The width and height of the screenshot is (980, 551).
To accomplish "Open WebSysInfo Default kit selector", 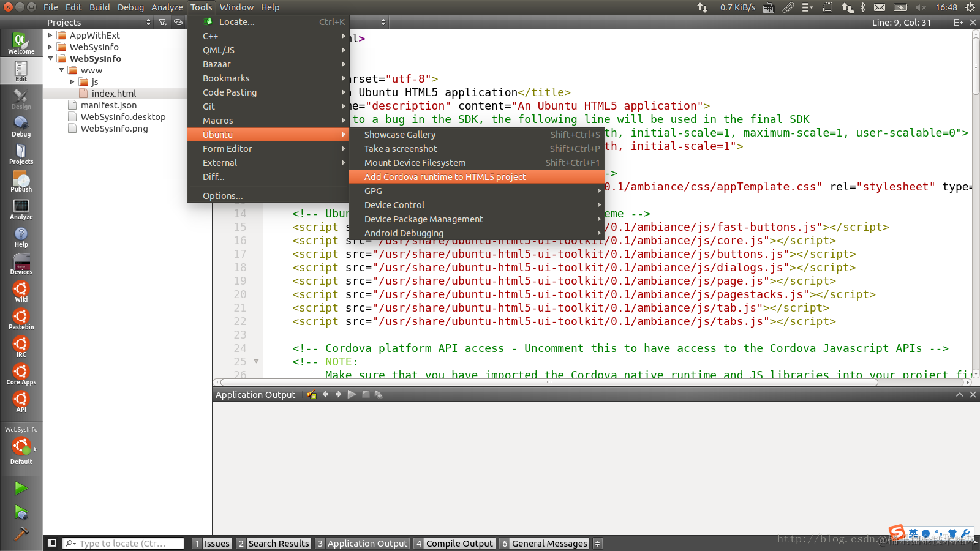I will (x=21, y=446).
